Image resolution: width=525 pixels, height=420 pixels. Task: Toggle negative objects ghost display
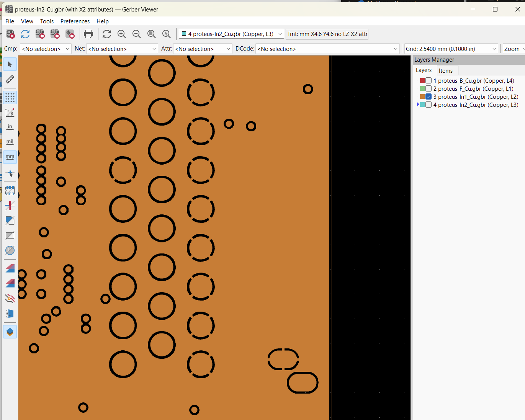coord(10,235)
